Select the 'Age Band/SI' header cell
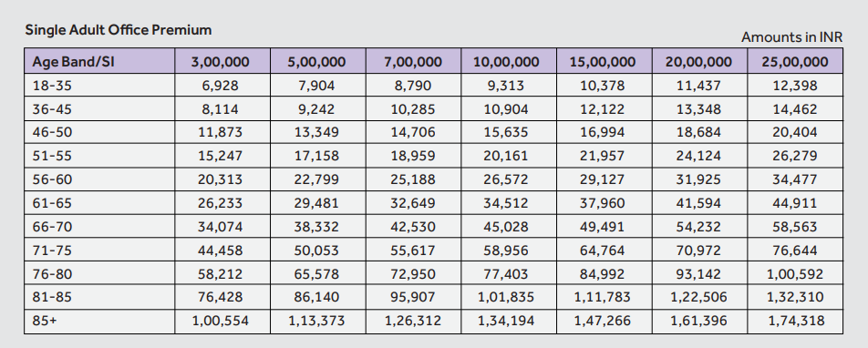The height and width of the screenshot is (348, 868). [99, 61]
